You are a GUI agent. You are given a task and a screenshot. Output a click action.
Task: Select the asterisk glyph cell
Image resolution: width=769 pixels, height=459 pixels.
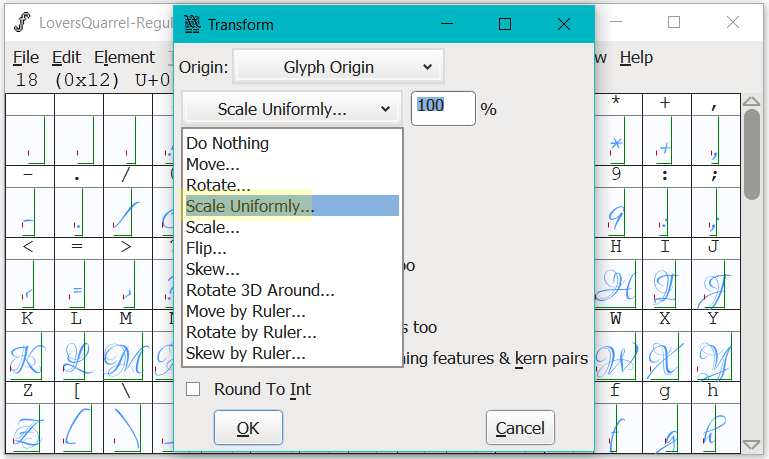tap(618, 140)
